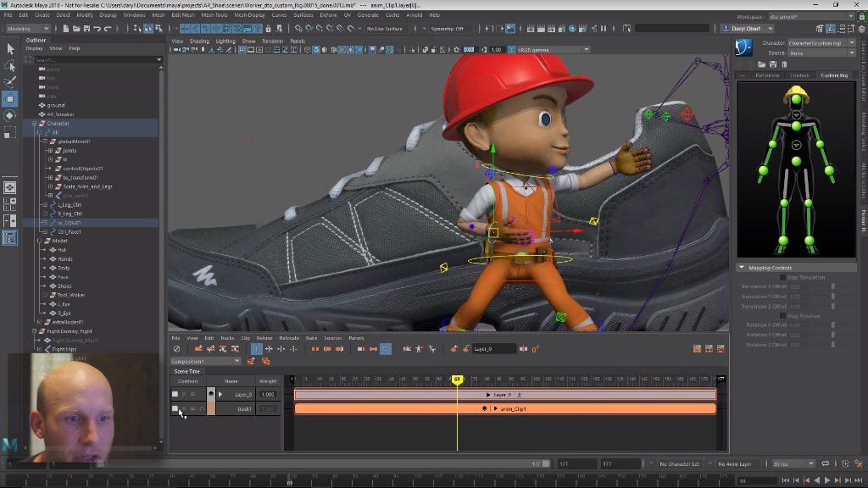Open the Deform menu
The height and width of the screenshot is (488, 868).
[x=328, y=15]
